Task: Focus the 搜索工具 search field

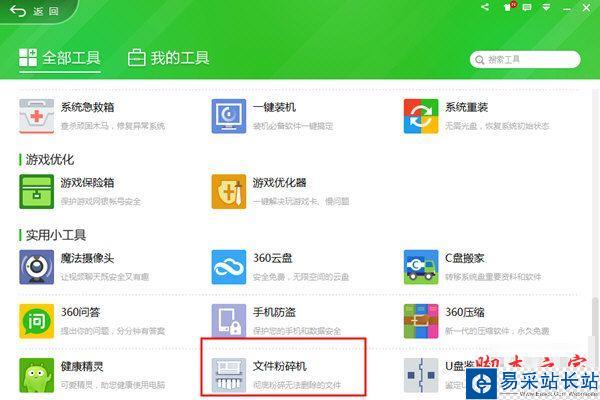Action: 525,60
